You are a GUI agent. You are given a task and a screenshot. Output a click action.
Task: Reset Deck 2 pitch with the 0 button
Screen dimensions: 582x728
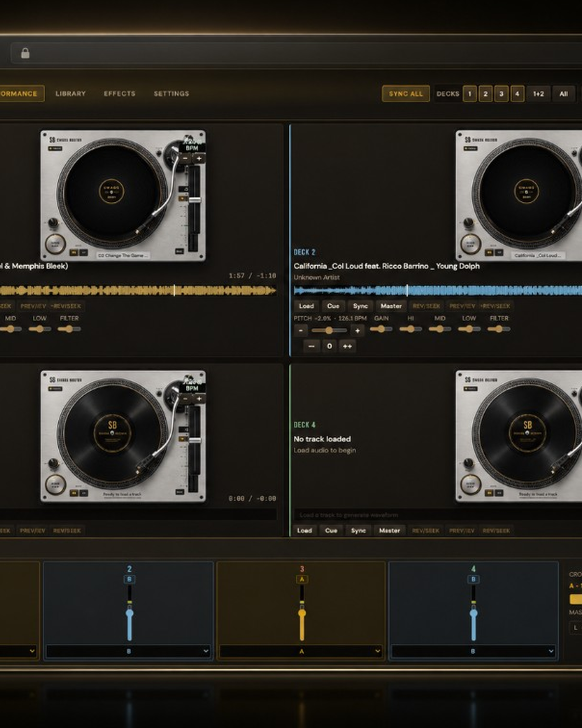pyautogui.click(x=329, y=346)
